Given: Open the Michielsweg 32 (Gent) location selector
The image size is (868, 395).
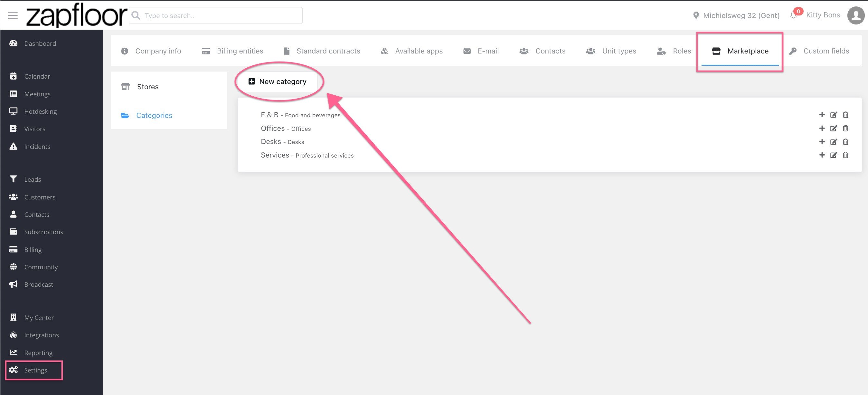Looking at the screenshot, I should [736, 15].
